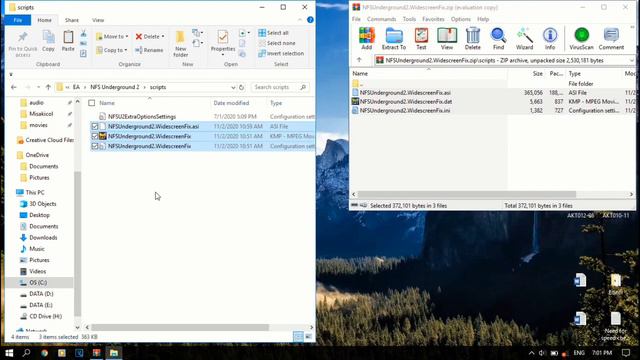
Task: Go up one folder in WinRAR
Action: click(x=359, y=60)
